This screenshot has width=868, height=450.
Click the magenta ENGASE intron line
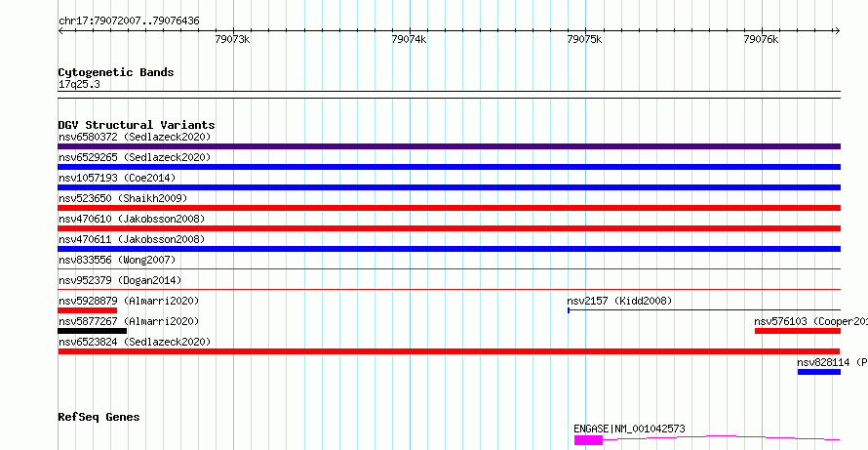(722, 438)
